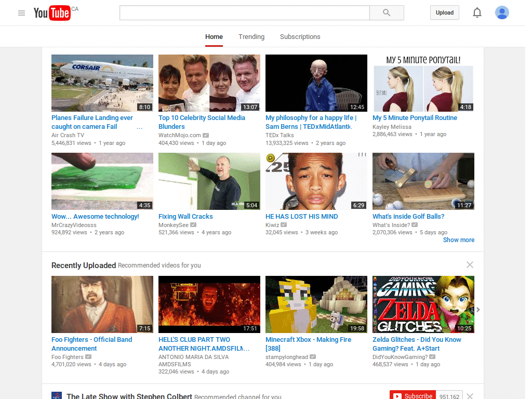
Task: Click Show more link
Action: (x=458, y=240)
